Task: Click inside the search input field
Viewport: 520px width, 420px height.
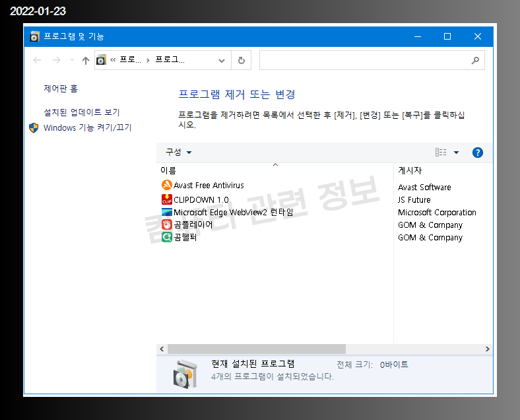Action: [x=365, y=60]
